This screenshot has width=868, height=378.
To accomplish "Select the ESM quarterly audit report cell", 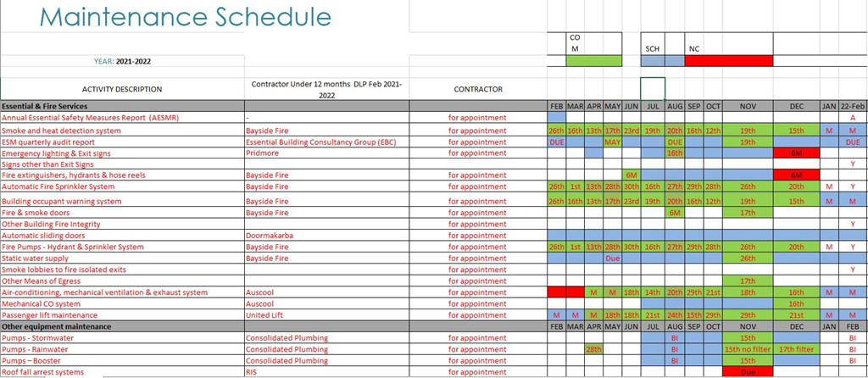I will [x=122, y=142].
